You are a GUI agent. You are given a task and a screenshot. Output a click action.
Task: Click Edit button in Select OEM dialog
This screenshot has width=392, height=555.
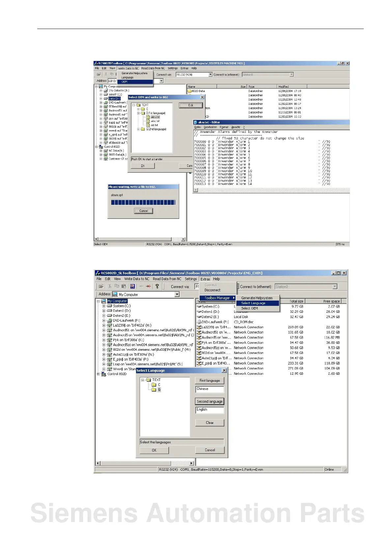tap(191, 105)
